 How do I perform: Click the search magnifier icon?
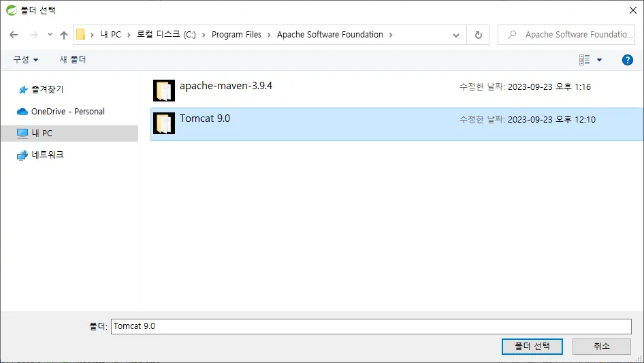pyautogui.click(x=512, y=35)
